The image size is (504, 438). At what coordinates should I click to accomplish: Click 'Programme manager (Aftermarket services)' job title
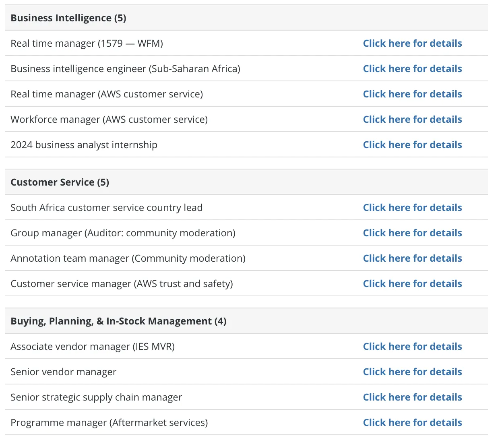(x=109, y=423)
